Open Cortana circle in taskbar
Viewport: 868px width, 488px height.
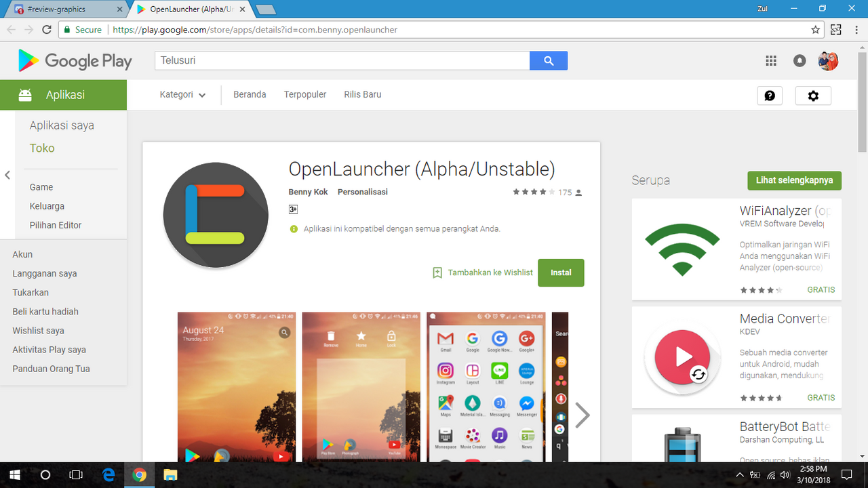[45, 474]
